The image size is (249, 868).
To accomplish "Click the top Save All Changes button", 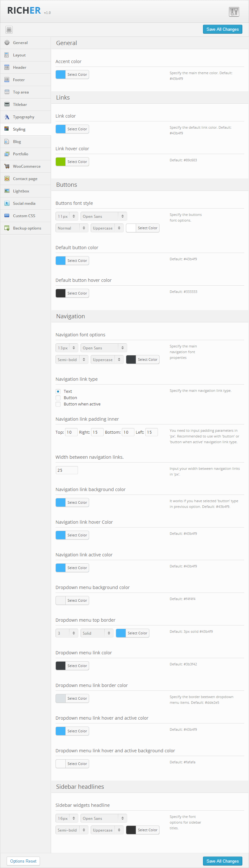I will [222, 29].
